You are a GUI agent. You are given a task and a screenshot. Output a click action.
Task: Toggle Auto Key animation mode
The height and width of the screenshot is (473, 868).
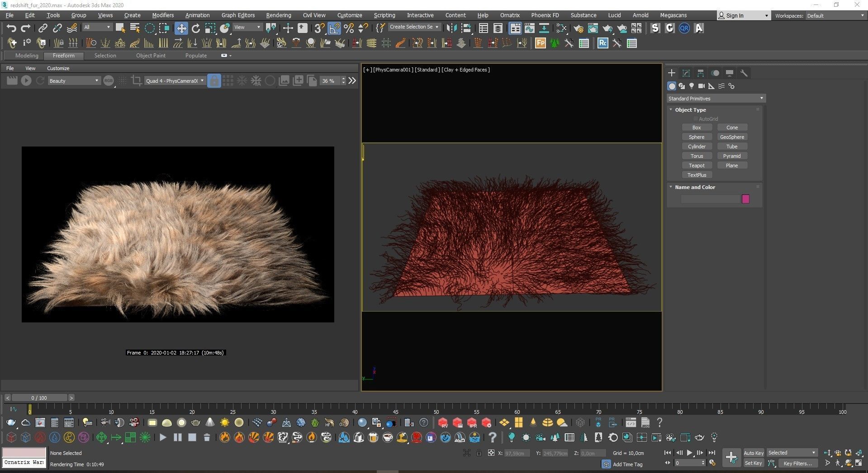point(754,453)
